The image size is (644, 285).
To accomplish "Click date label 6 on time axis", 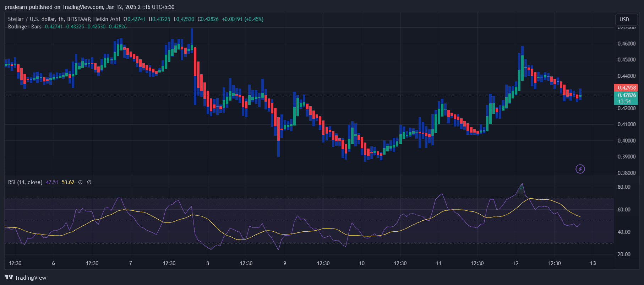I will [x=54, y=263].
